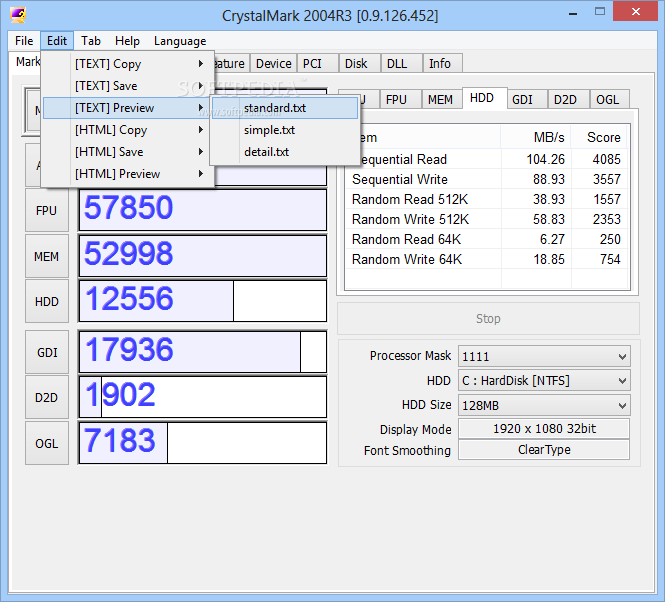665x602 pixels.
Task: Close the open Edit menu
Action: click(x=57, y=41)
